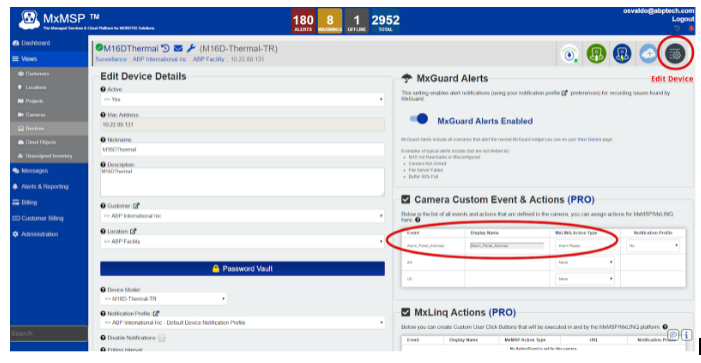Open Notification Profile dropdown for Alarm_Panel_Alarmed row
The width and height of the screenshot is (701, 363).
[653, 245]
